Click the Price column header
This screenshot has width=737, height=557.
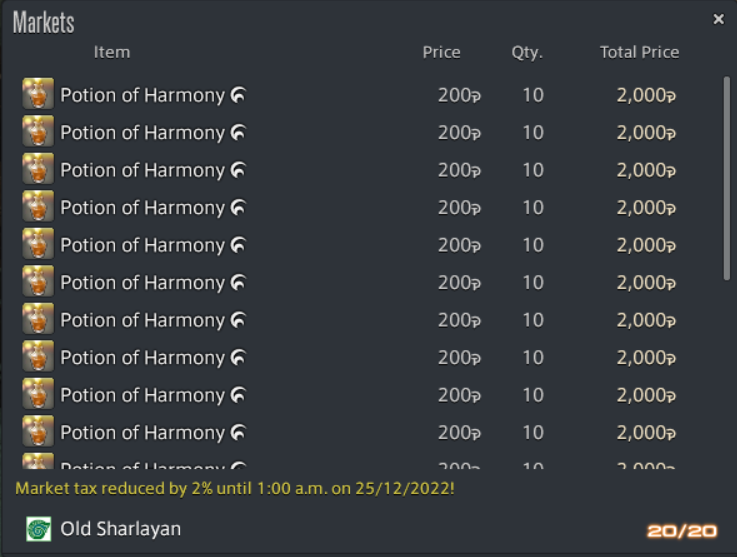pos(441,52)
